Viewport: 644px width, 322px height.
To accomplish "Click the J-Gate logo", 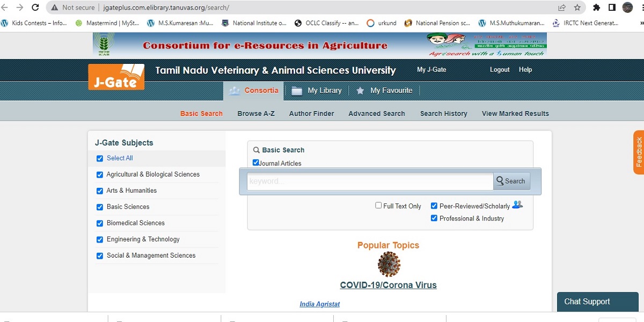I will point(116,77).
